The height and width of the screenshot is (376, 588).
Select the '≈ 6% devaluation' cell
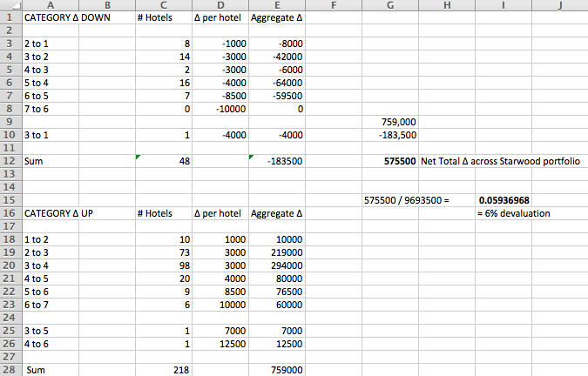(x=514, y=213)
